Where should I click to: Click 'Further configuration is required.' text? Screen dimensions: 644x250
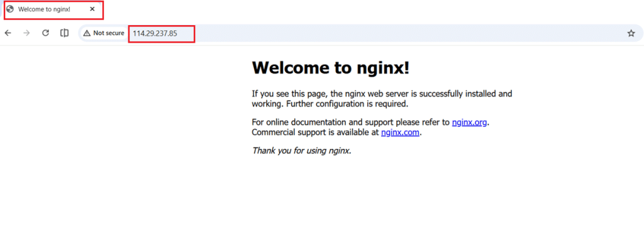347,104
